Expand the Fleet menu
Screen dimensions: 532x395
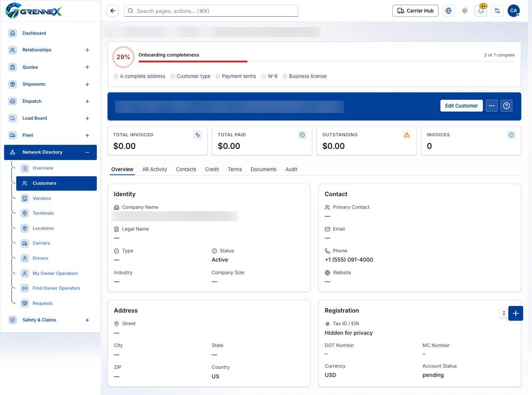click(x=87, y=136)
